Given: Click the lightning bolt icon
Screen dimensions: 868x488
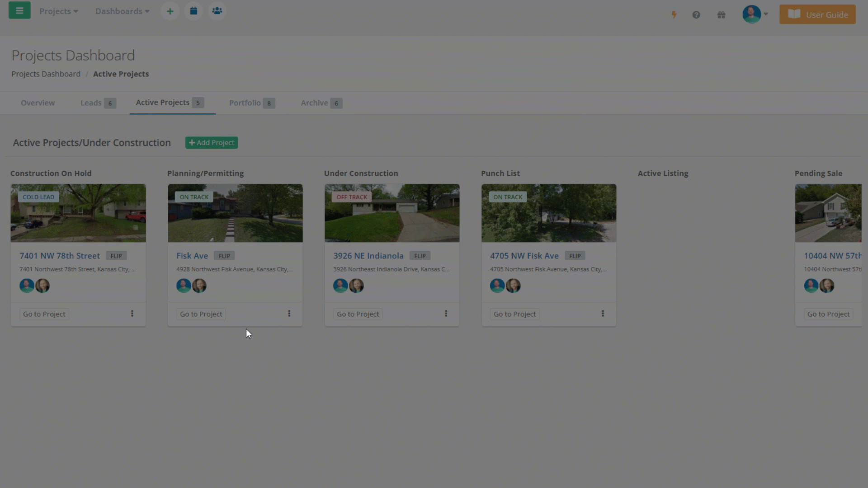Looking at the screenshot, I should click(x=674, y=15).
